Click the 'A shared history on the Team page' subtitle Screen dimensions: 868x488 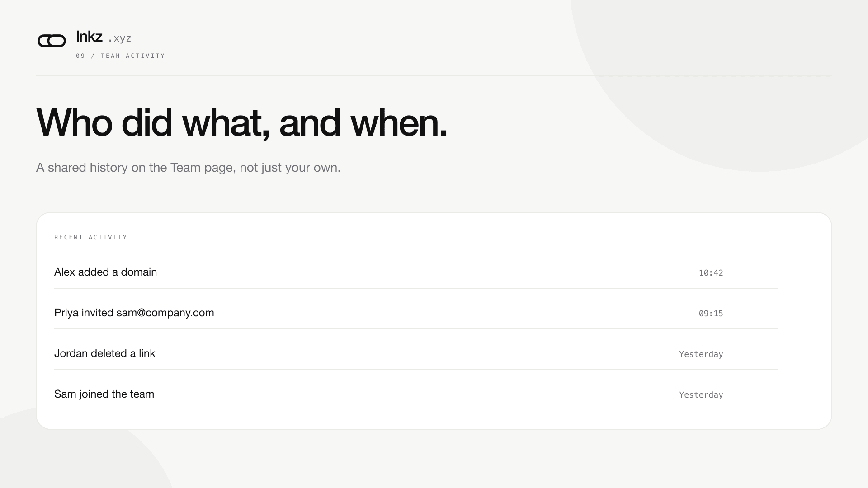(188, 168)
